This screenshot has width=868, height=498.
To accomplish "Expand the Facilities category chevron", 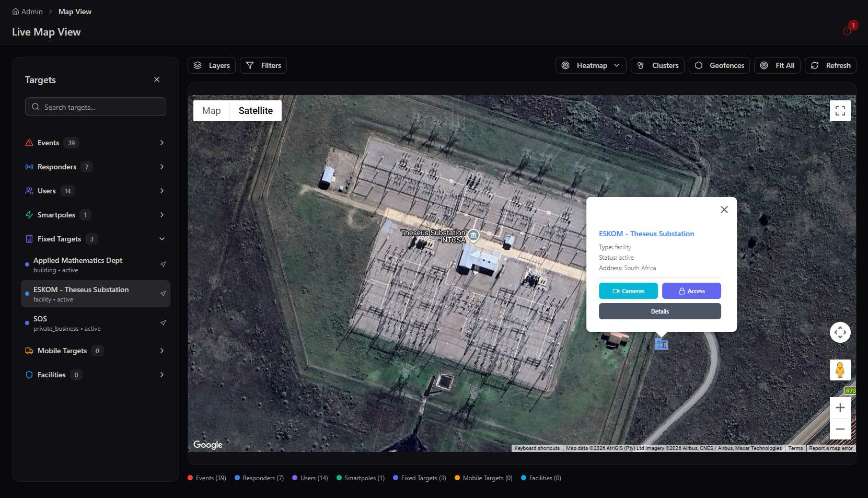I will pyautogui.click(x=162, y=375).
